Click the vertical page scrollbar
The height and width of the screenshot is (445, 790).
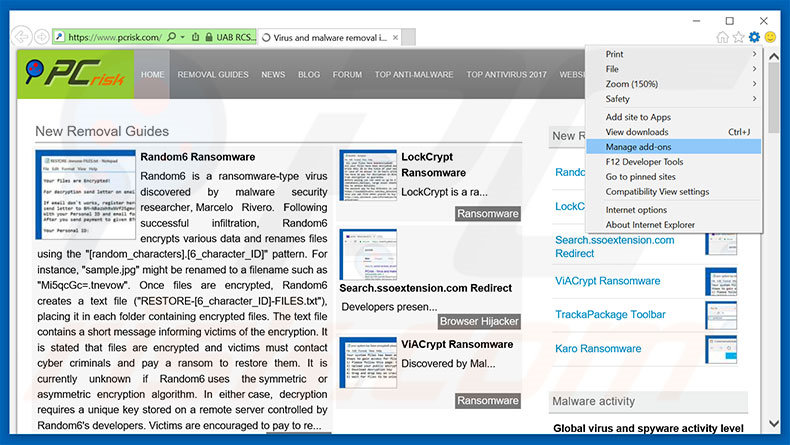(x=781, y=250)
